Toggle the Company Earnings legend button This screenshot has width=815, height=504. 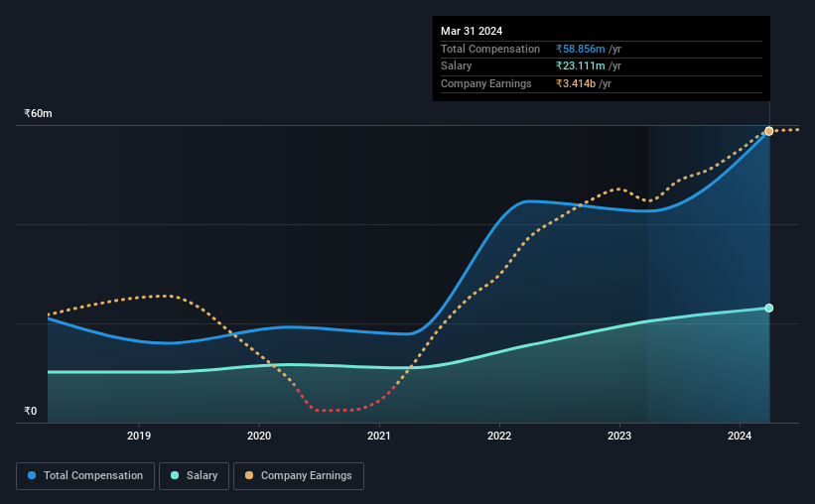(299, 476)
